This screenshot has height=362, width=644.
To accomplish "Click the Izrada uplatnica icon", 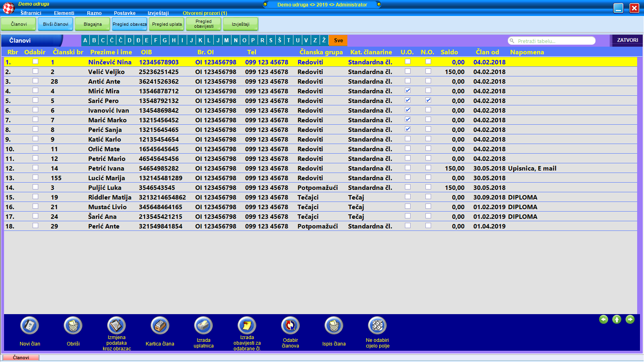I will click(x=203, y=326).
